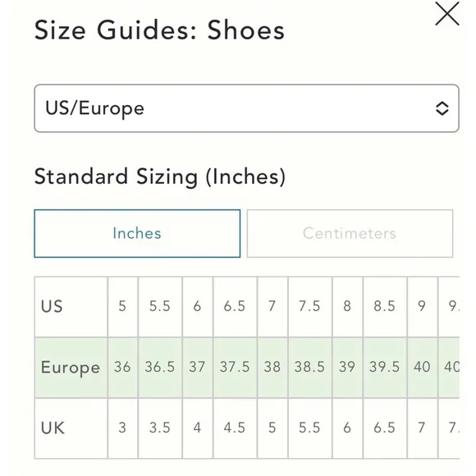Click US size 5 cell
Viewport: 476px width, 476px height.
[122, 307]
